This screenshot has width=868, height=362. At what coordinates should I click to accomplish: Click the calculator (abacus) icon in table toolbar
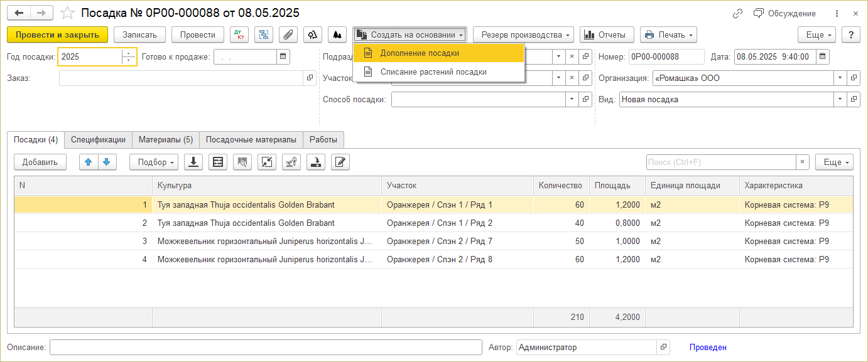218,162
